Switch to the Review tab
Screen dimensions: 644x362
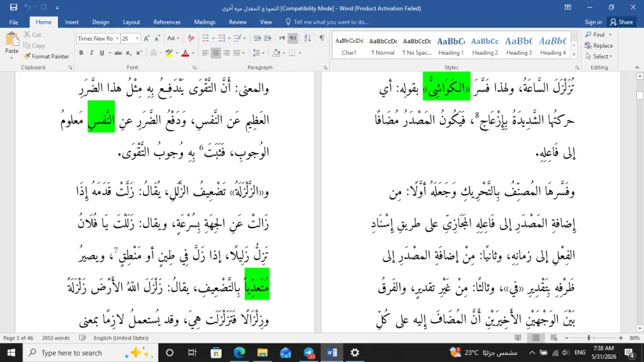[238, 22]
